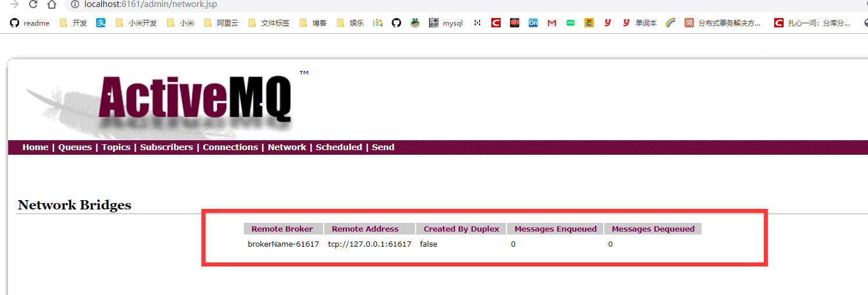Open the 娱乐 bookmark folder
The image size is (868, 295).
tap(350, 23)
